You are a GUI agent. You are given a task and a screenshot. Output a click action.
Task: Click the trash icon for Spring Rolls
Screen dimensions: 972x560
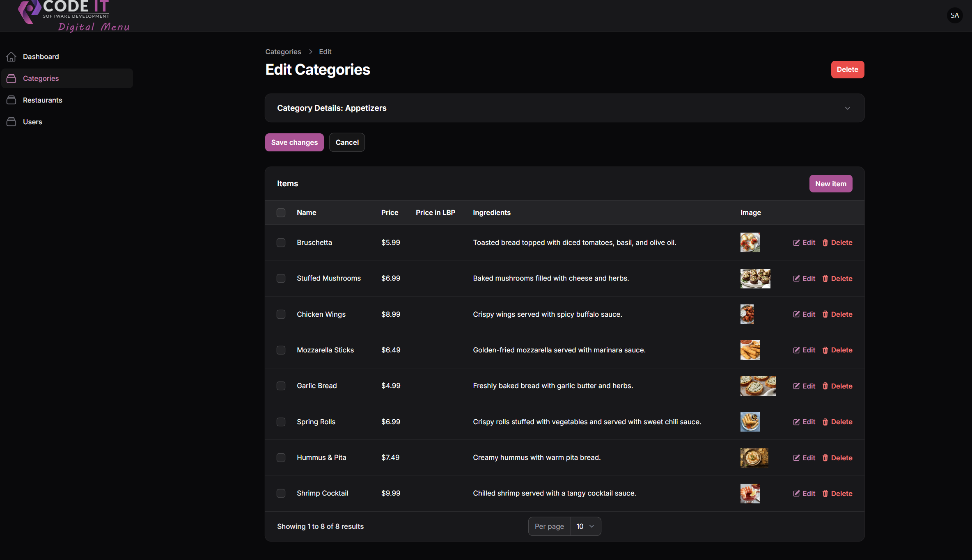tap(825, 422)
